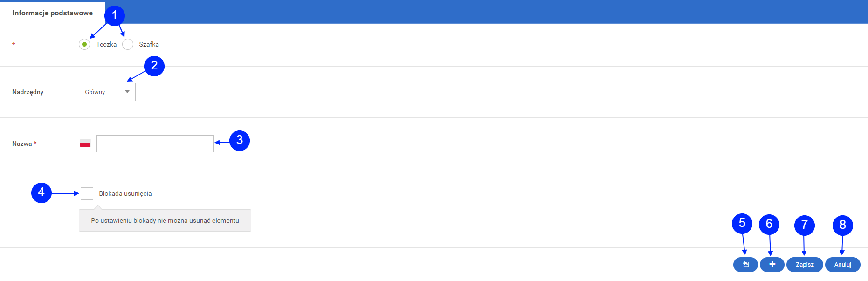This screenshot has width=868, height=281.
Task: Click the Polish flag language icon
Action: tap(85, 144)
